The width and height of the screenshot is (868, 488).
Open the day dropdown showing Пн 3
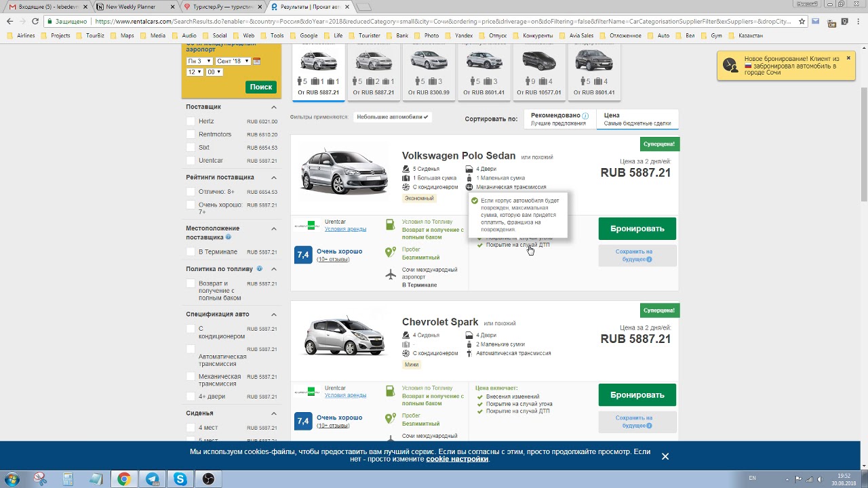pos(200,61)
